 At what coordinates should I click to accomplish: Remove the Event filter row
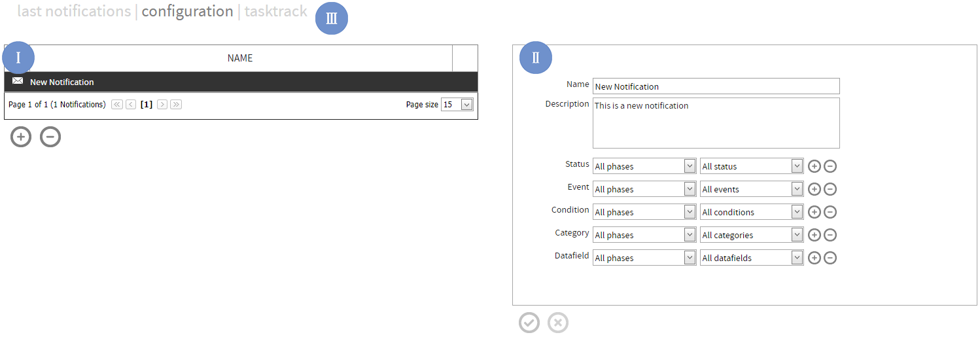pos(830,189)
